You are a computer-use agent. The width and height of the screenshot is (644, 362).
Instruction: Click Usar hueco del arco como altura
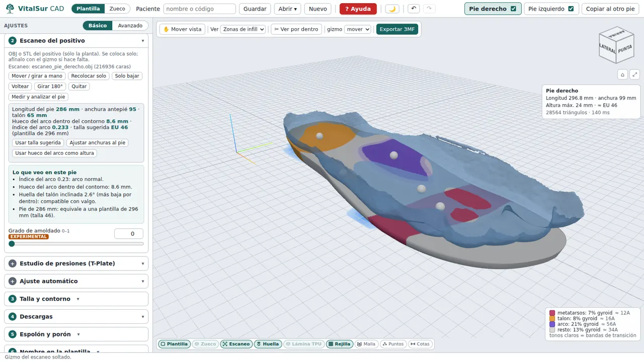(54, 153)
